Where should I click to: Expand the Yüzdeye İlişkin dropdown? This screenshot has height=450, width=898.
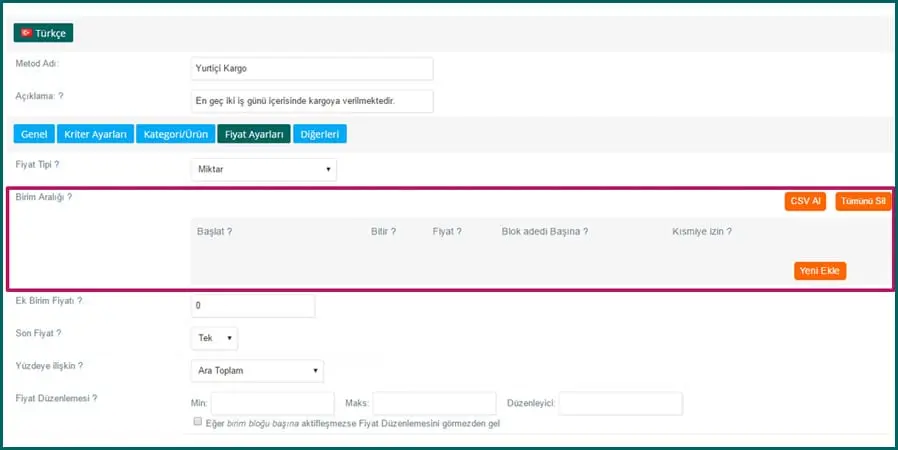(x=257, y=371)
